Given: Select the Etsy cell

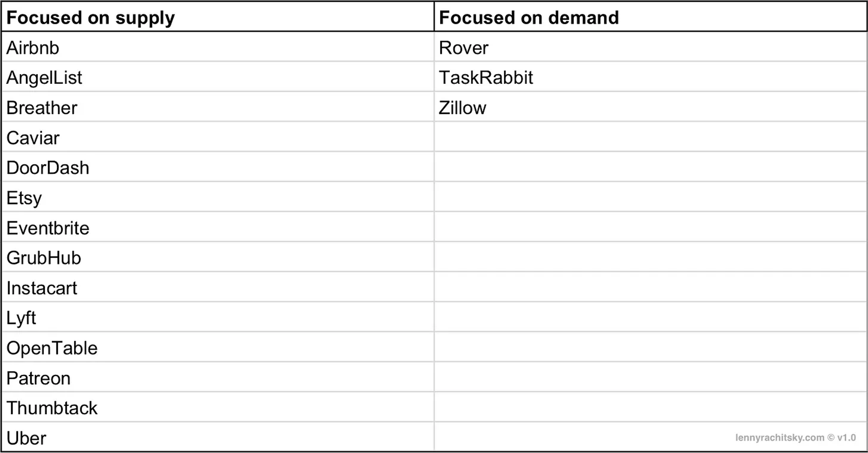Looking at the screenshot, I should click(218, 197).
